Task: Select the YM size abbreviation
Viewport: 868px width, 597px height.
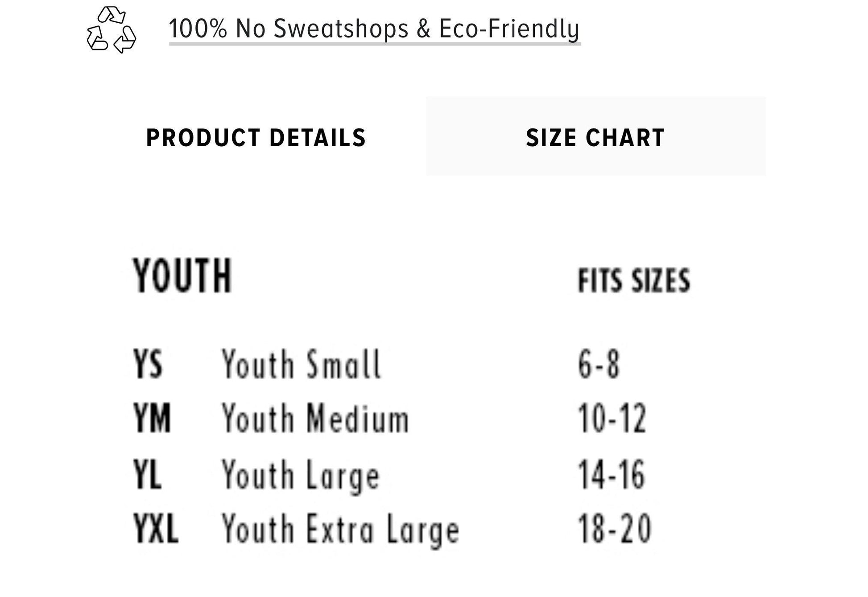Action: [x=152, y=418]
